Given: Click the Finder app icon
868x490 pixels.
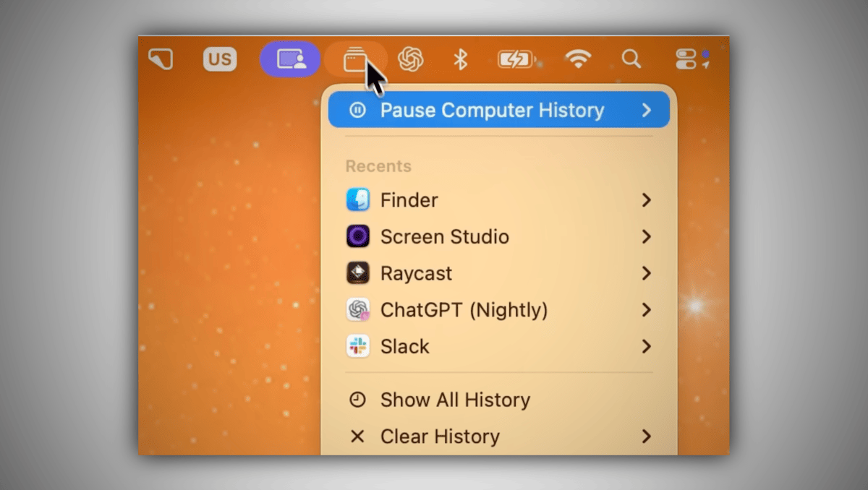Looking at the screenshot, I should click(358, 200).
